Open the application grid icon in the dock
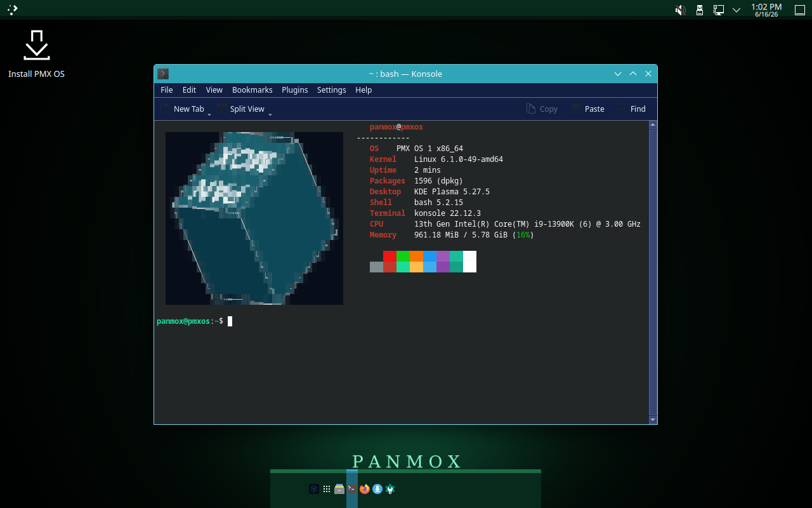 [327, 489]
